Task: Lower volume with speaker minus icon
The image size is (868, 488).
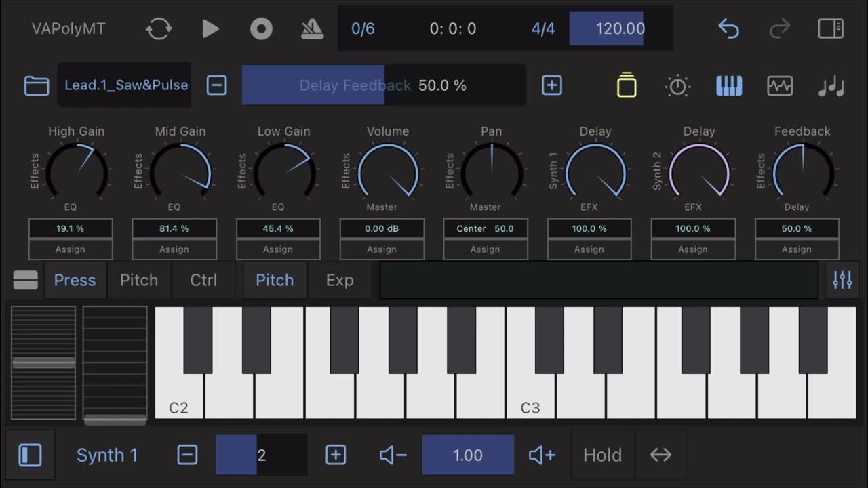Action: pos(393,455)
